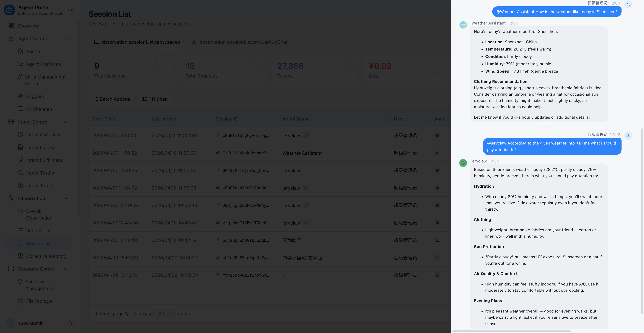Viewport: 644px width, 333px height.
Task: Click the Session List sidebar icon
Action: [x=20, y=243]
